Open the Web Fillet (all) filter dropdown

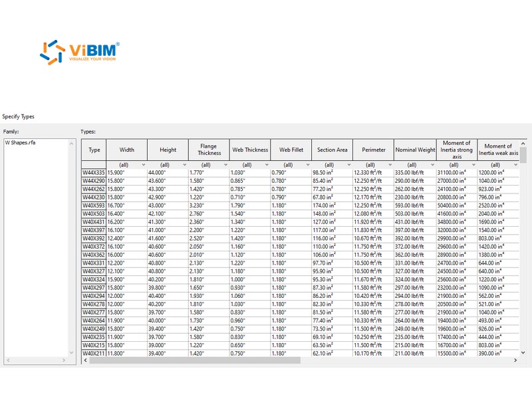pyautogui.click(x=291, y=165)
